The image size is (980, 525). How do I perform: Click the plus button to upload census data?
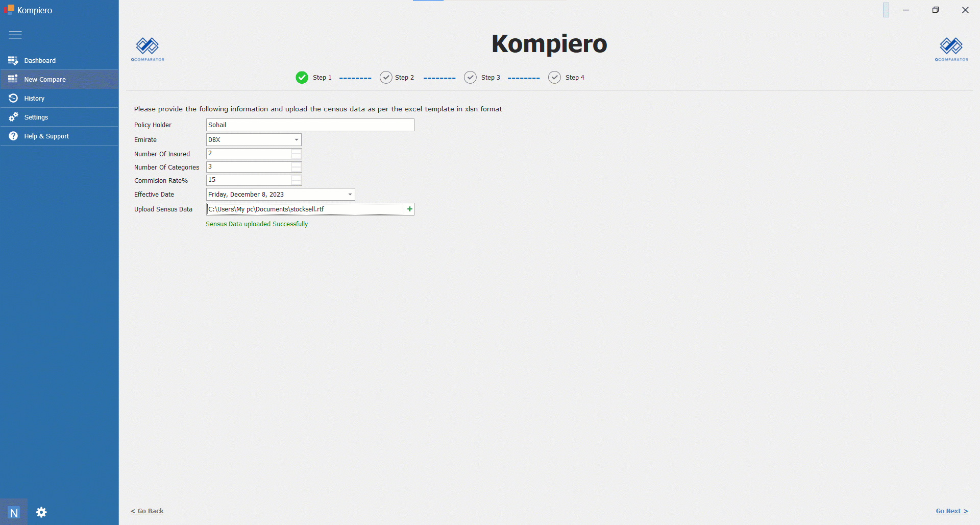[410, 209]
